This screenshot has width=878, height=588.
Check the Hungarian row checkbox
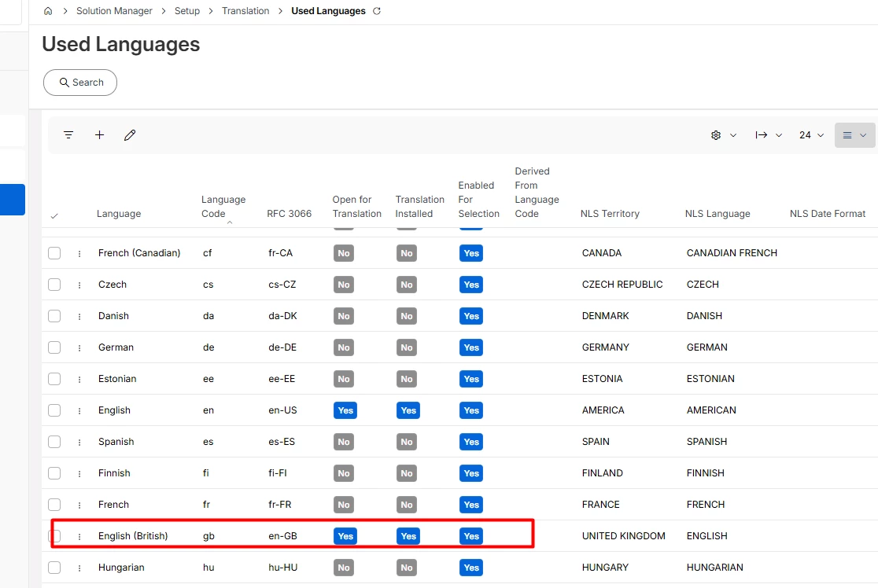[54, 568]
